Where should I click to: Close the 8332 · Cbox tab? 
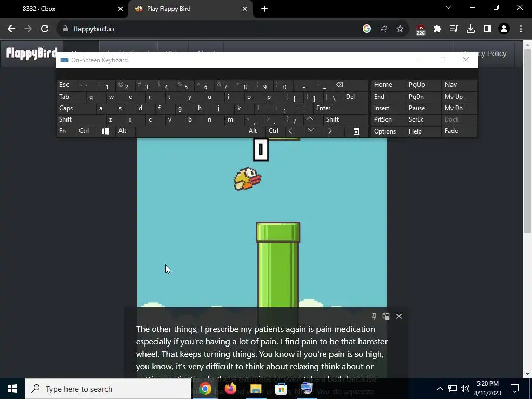pyautogui.click(x=121, y=9)
